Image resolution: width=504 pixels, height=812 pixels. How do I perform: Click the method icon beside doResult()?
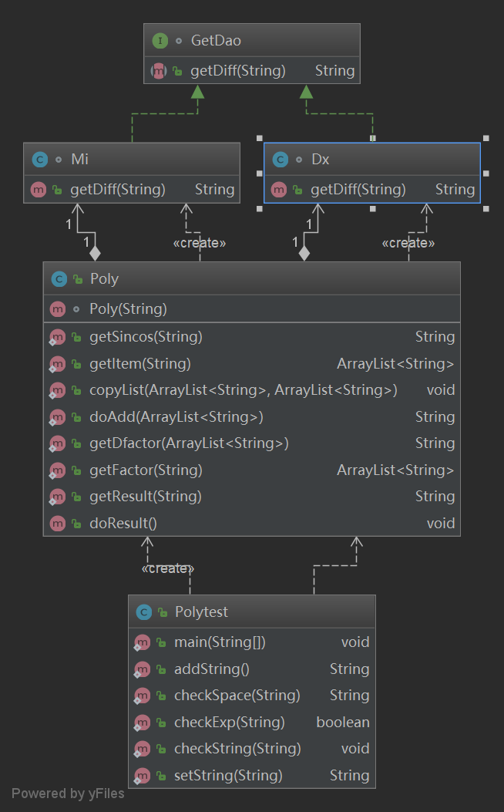click(x=58, y=524)
